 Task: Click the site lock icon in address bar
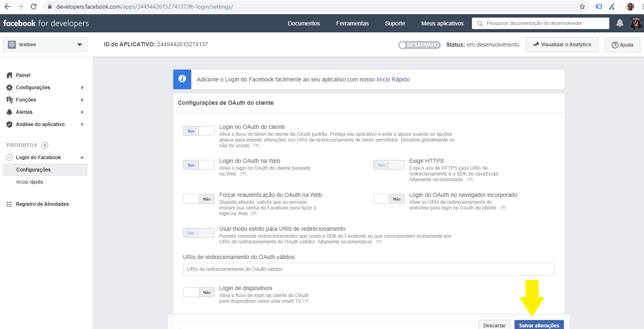50,7
